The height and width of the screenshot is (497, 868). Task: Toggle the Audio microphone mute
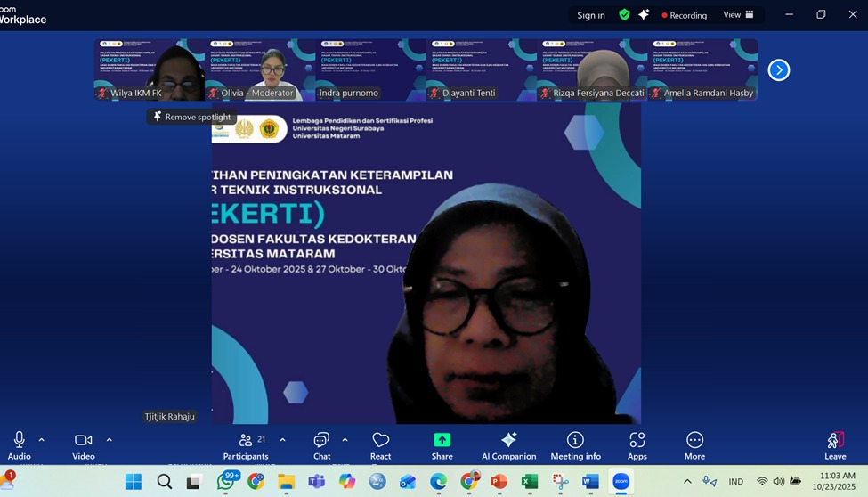coord(19,444)
